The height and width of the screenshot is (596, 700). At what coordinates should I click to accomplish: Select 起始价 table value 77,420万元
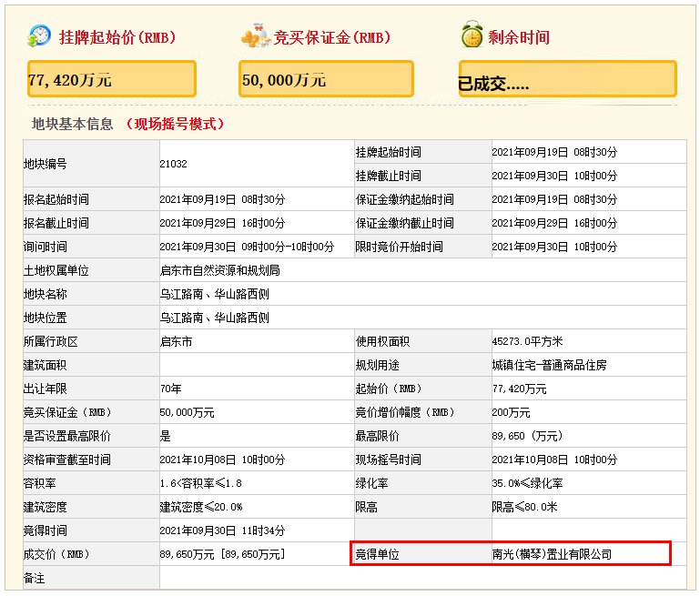pyautogui.click(x=519, y=389)
